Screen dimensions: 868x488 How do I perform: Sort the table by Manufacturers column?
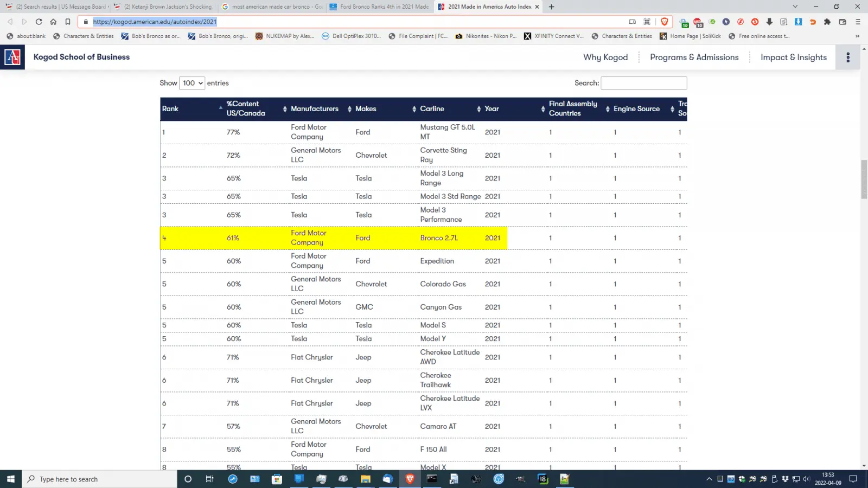315,109
